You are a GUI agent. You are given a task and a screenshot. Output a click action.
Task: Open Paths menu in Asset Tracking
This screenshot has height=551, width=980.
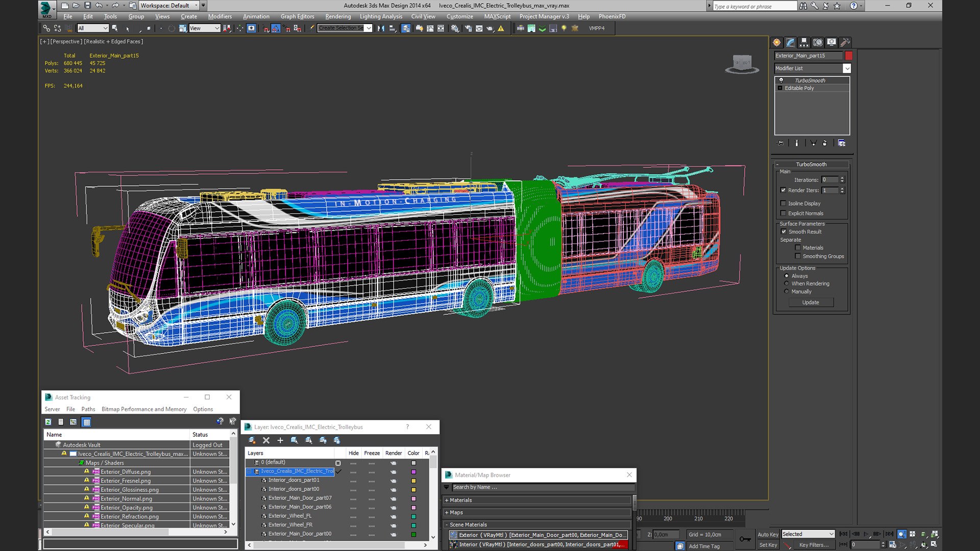[x=88, y=409]
